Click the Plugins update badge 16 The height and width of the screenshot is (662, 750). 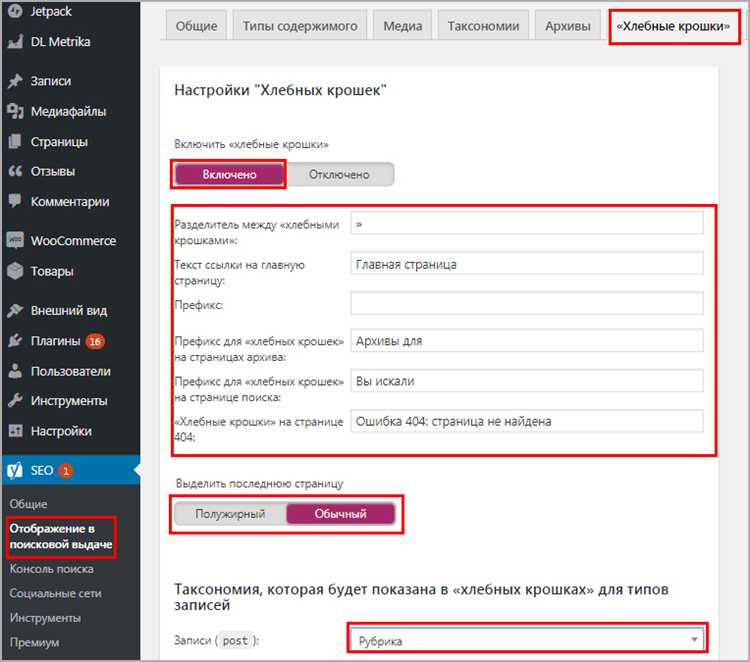[x=95, y=341]
